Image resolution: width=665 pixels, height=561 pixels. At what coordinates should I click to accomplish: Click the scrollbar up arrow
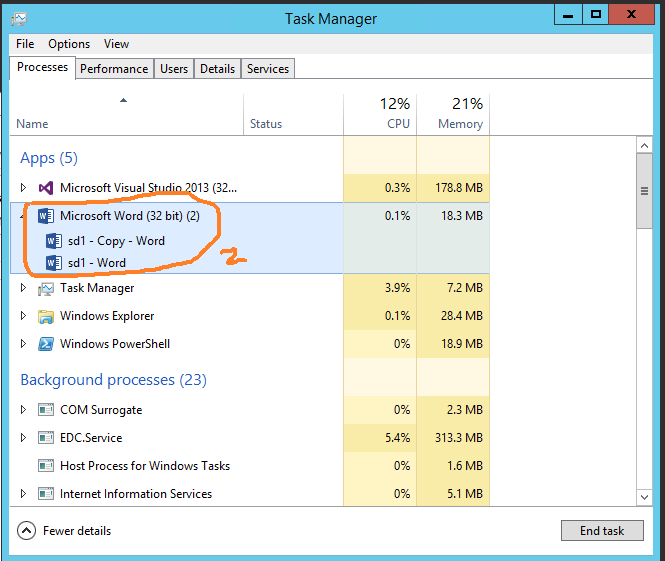[x=645, y=146]
